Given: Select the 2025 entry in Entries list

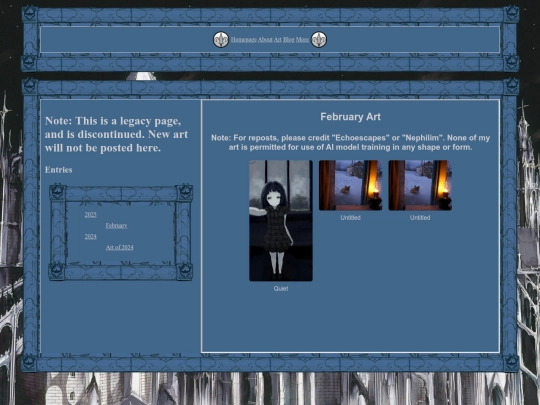Looking at the screenshot, I should pos(91,215).
